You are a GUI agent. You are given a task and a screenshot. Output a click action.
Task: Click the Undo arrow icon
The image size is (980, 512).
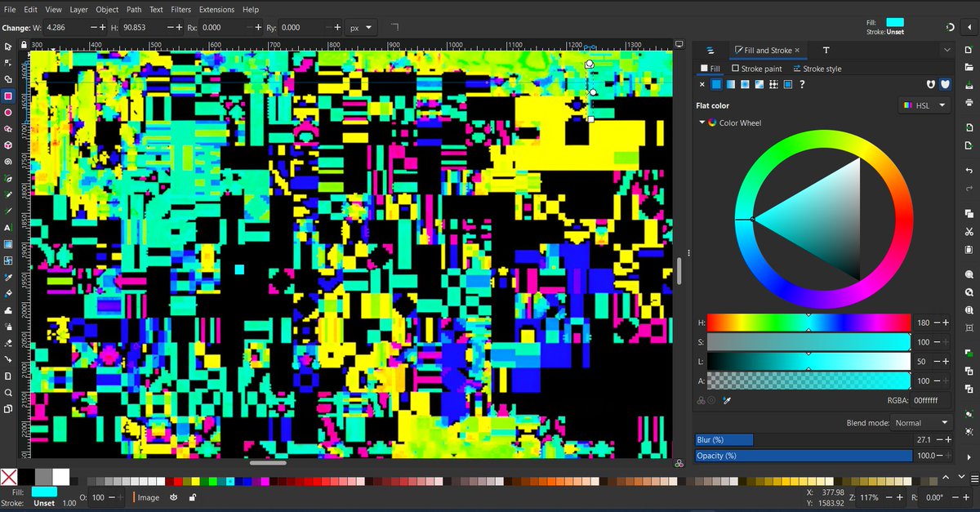(x=969, y=171)
